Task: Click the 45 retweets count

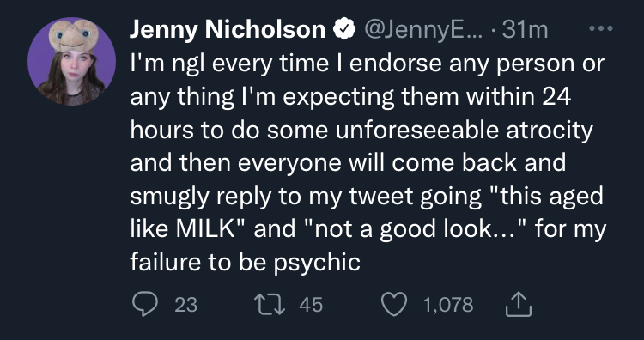Action: (x=311, y=305)
